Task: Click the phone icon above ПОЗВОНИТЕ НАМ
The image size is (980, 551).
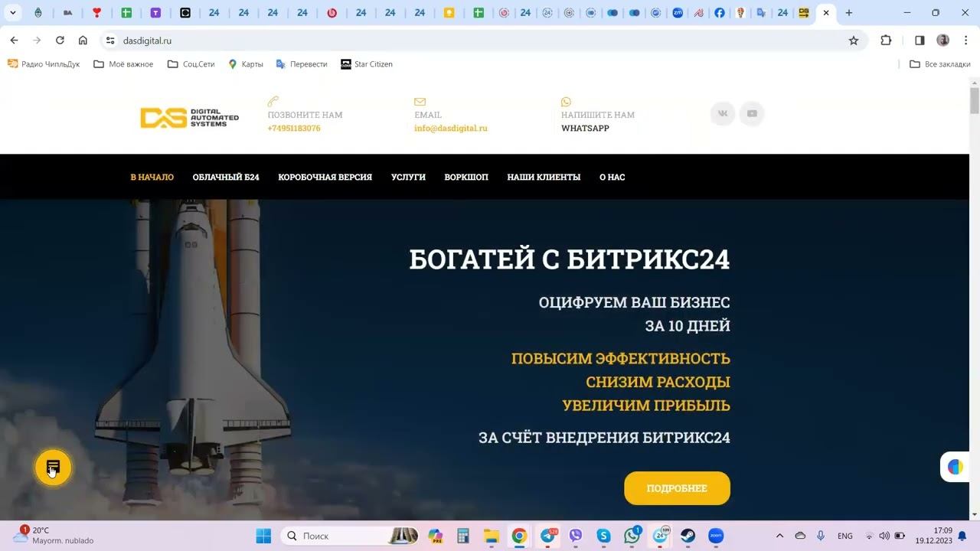Action: coord(273,101)
